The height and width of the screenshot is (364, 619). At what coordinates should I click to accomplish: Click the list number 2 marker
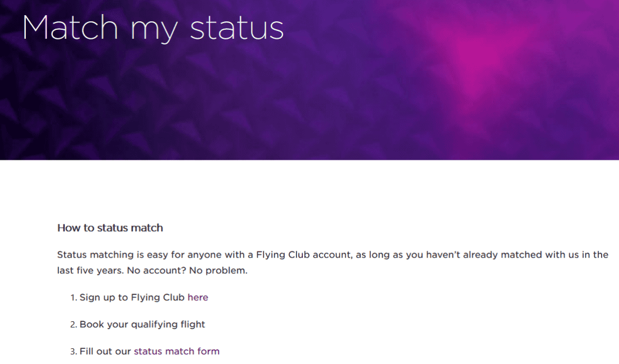(x=73, y=325)
